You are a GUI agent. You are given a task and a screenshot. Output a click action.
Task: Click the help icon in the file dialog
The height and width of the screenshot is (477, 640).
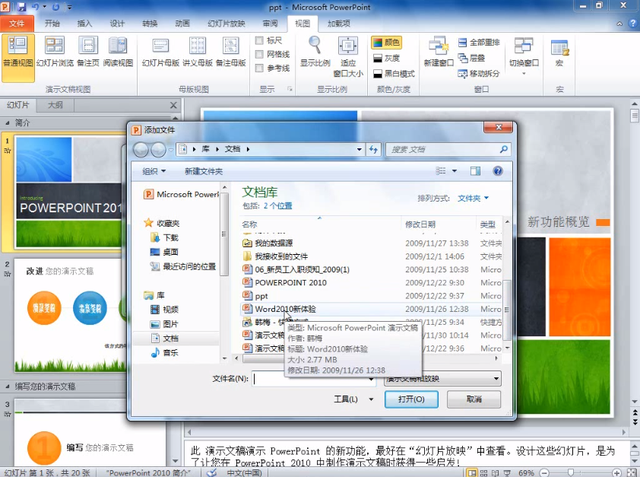point(498,171)
